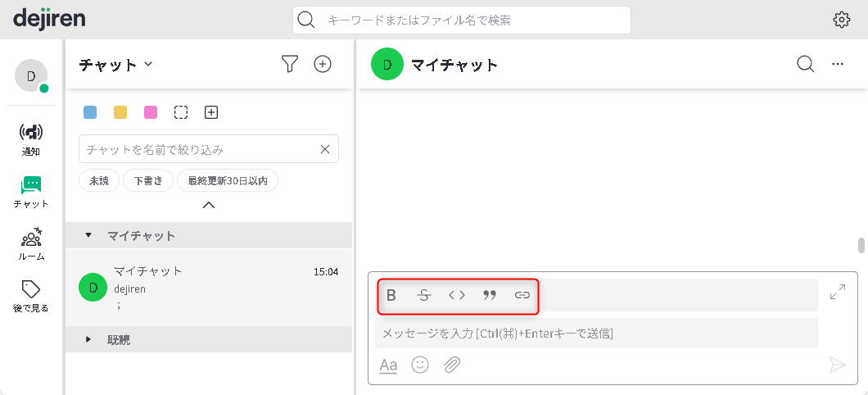Insert a hyperlink using the link icon
The width and height of the screenshot is (868, 395).
tap(522, 295)
